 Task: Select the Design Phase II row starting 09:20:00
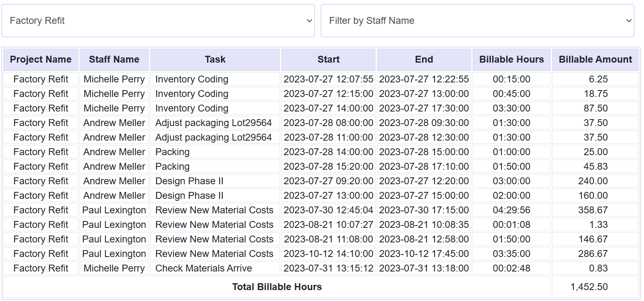(189, 181)
